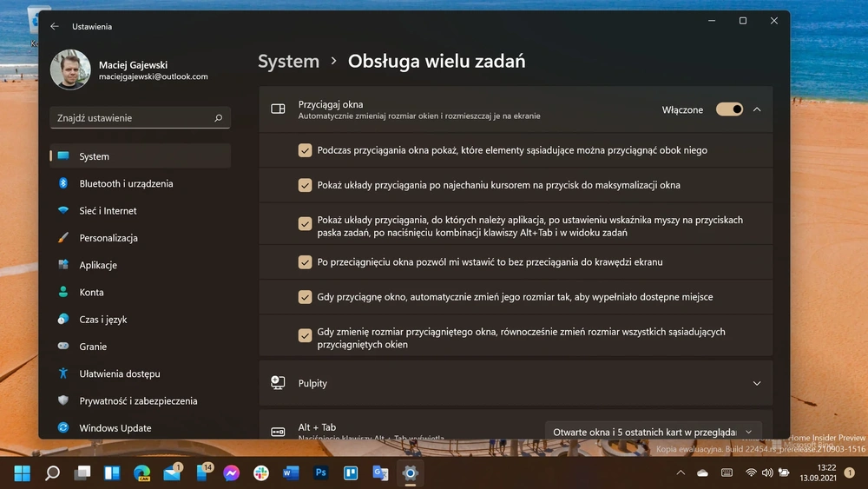Open Messenger from the taskbar
Screen dimensions: 868x489
point(232,473)
